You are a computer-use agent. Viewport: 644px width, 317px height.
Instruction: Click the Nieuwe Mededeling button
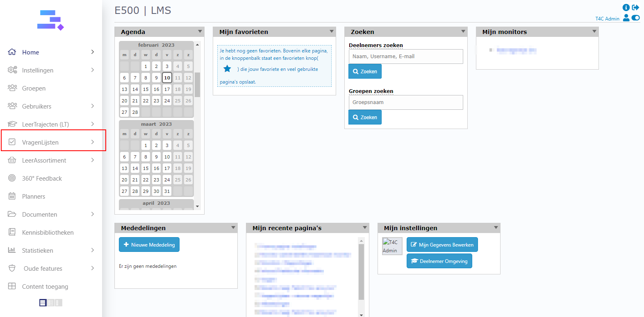click(x=149, y=245)
